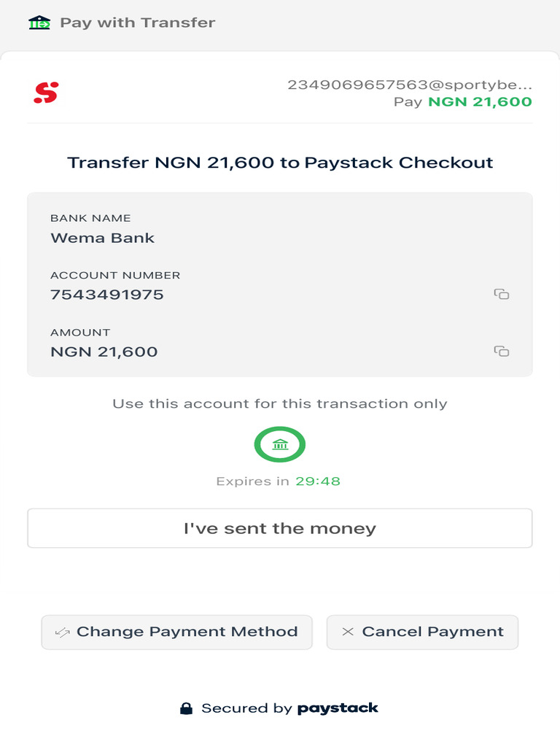Open Change Payment Method
560x747 pixels.
pyautogui.click(x=187, y=632)
